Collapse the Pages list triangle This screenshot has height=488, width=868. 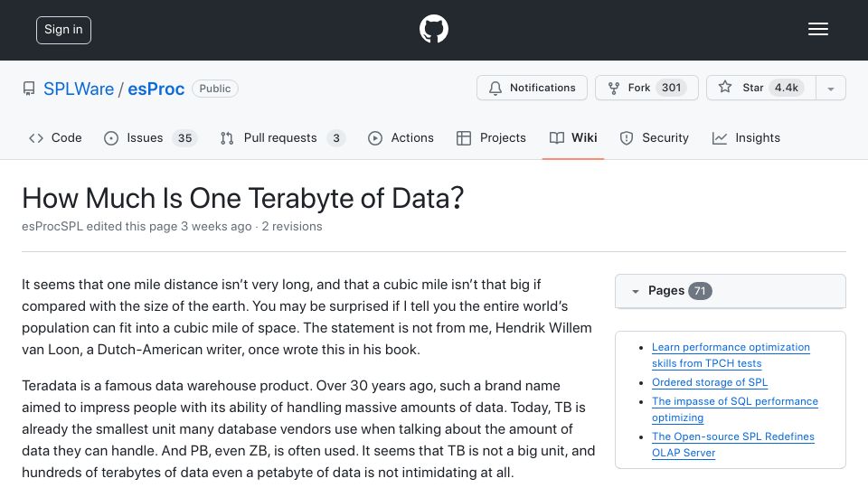pos(635,291)
